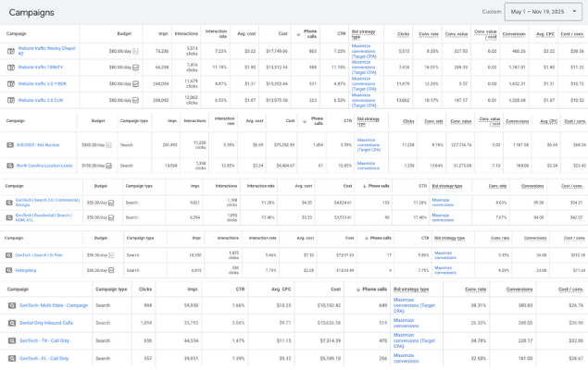Click the budget icon next to Wesley Chapel #2's $80.00/day
Image resolution: width=588 pixels, height=370 pixels.
(x=135, y=52)
